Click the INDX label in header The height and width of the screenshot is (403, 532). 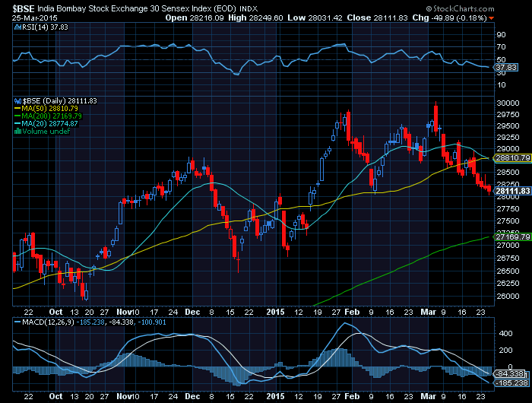(249, 9)
